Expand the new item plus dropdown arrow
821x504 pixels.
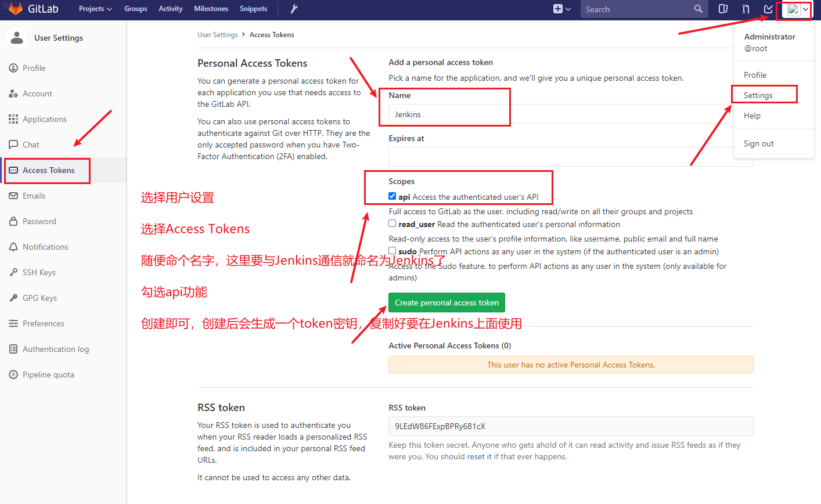(x=568, y=9)
